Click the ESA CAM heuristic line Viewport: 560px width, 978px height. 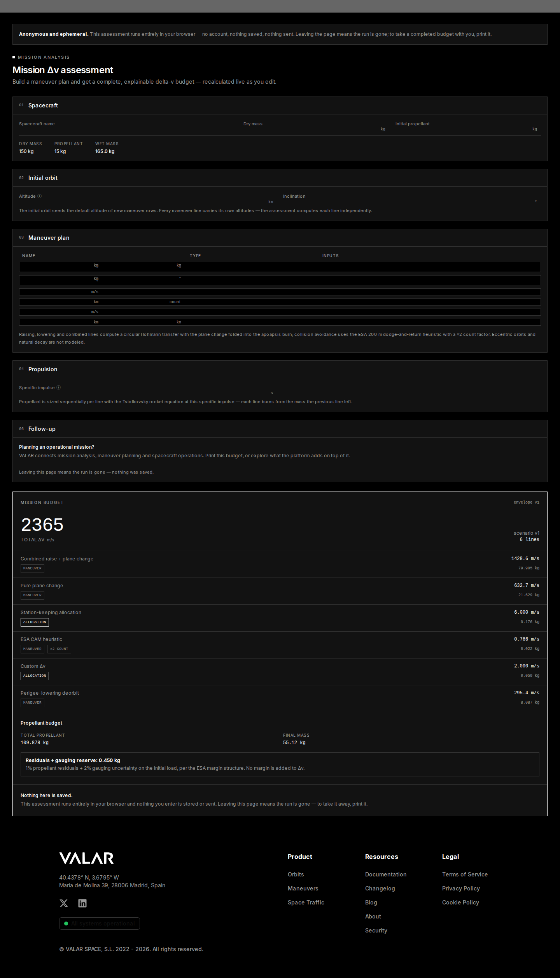point(280,645)
